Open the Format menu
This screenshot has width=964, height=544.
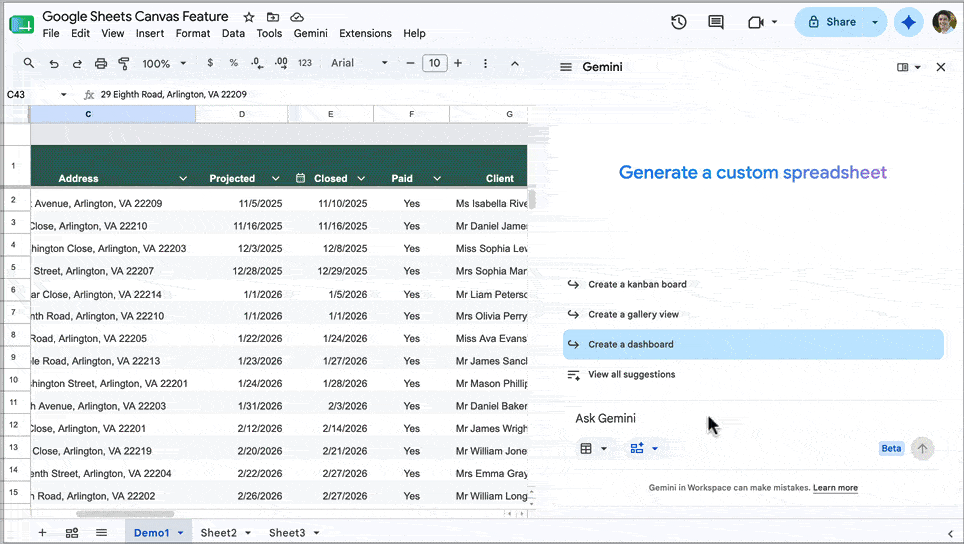(193, 33)
